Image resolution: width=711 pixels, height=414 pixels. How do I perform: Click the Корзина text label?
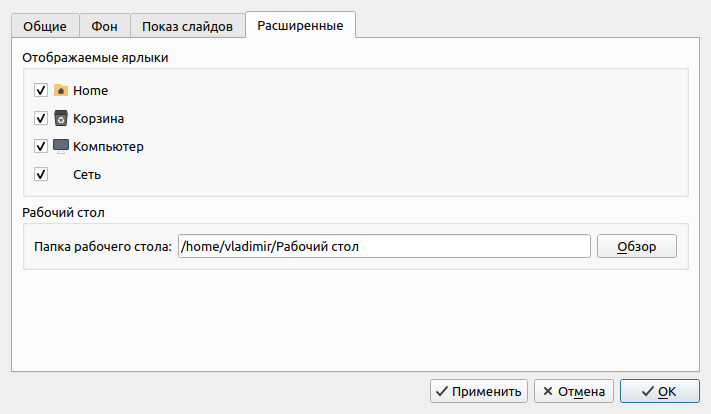pyautogui.click(x=98, y=119)
